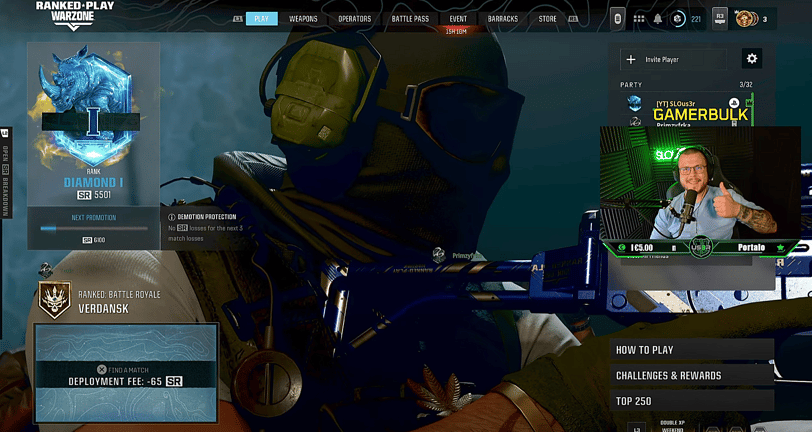The width and height of the screenshot is (812, 432).
Task: Expand the Open SR Breakdown side tab
Action: [5, 172]
